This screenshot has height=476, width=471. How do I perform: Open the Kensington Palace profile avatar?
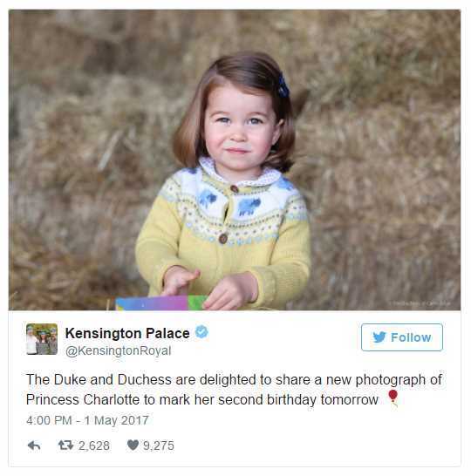tap(42, 339)
